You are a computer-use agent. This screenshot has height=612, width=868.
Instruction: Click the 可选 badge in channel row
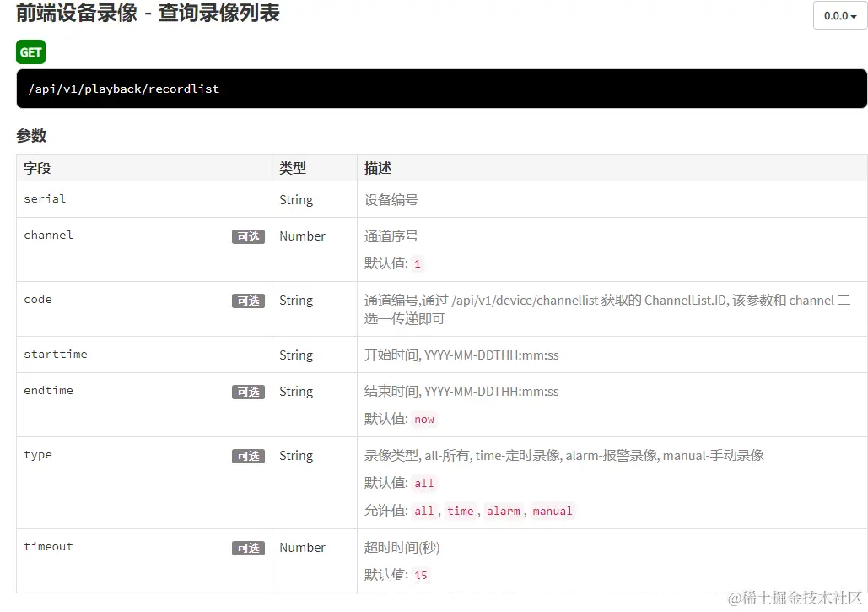pos(248,236)
